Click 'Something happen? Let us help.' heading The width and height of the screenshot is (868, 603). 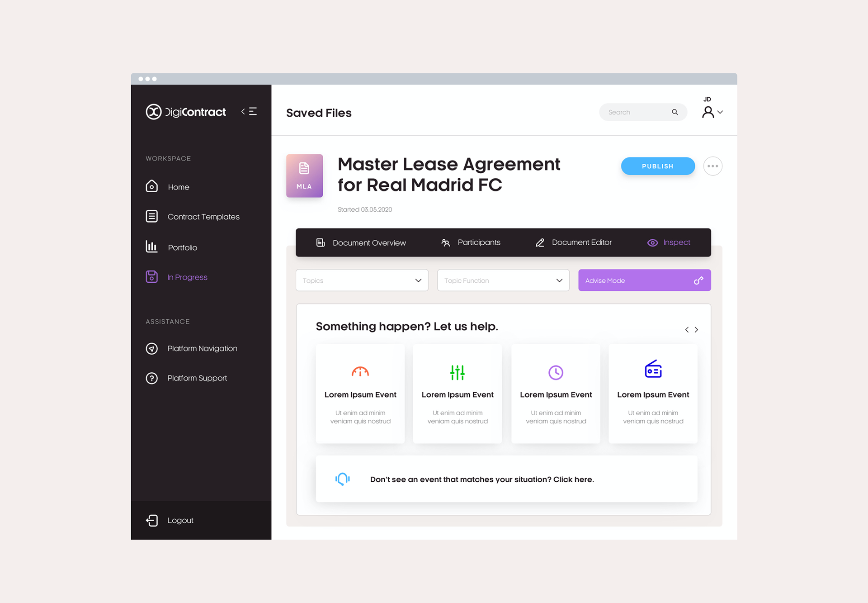(x=407, y=326)
